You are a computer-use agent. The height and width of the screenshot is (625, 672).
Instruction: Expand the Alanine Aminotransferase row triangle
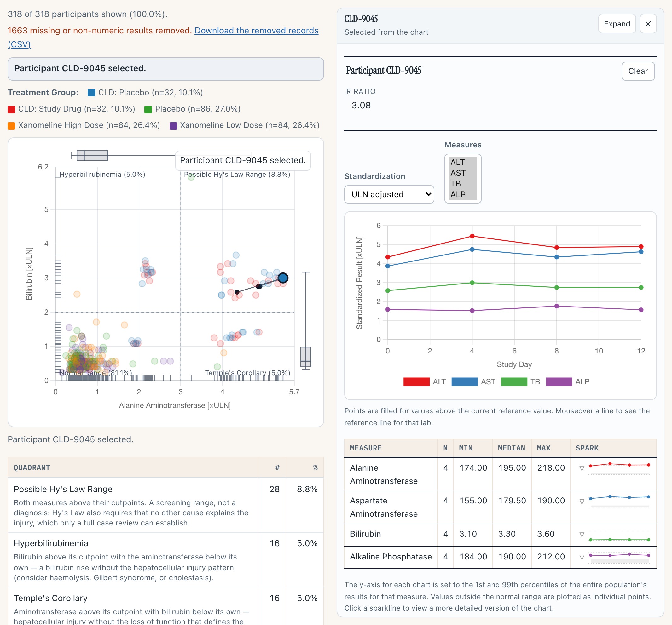582,468
